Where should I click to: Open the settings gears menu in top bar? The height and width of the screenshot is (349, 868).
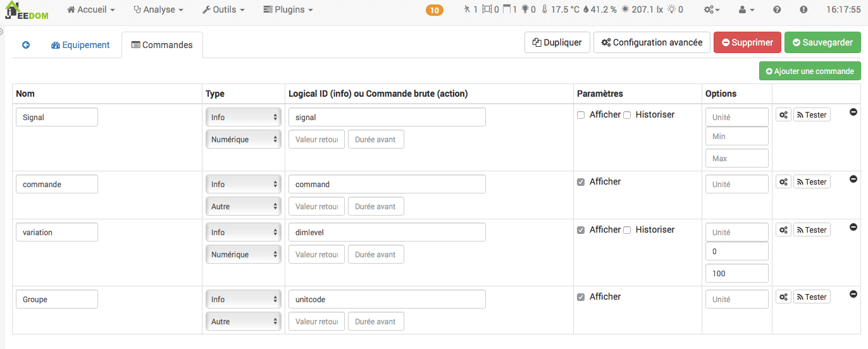tap(712, 10)
